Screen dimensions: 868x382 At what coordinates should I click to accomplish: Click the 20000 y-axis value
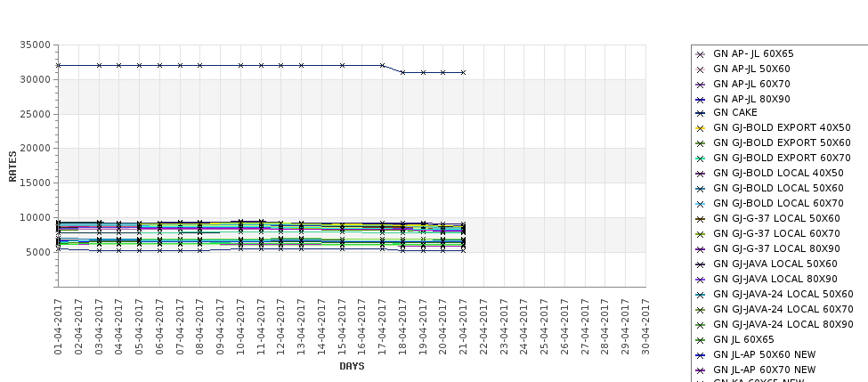[36, 149]
